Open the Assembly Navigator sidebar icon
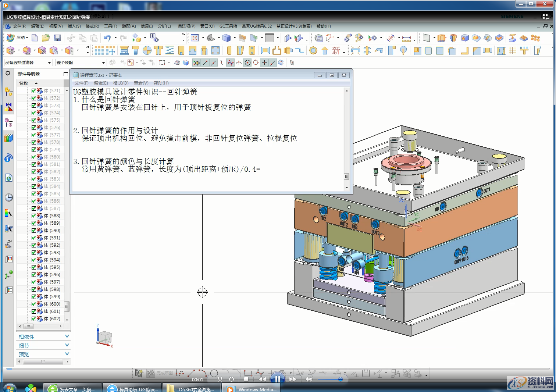The width and height of the screenshot is (556, 392). tap(8, 91)
